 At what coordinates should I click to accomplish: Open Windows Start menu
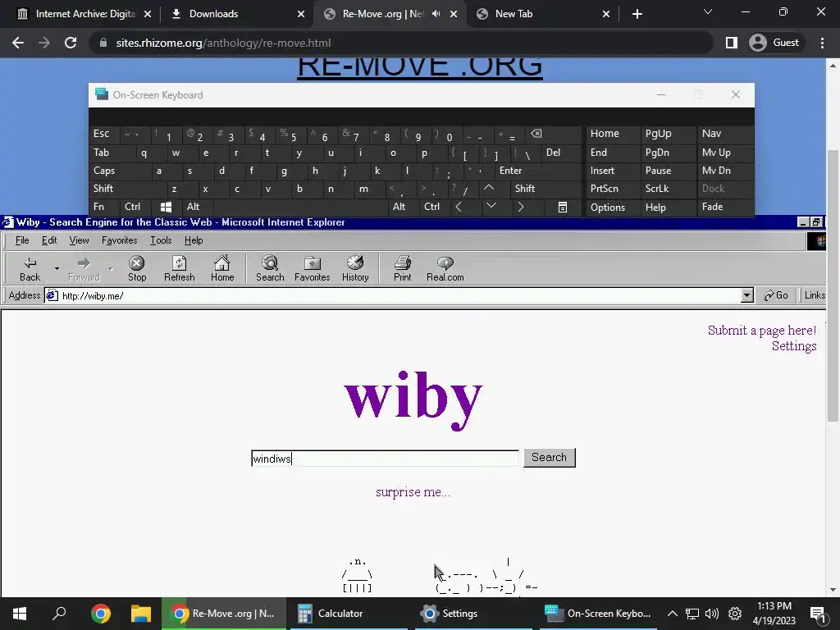20,614
